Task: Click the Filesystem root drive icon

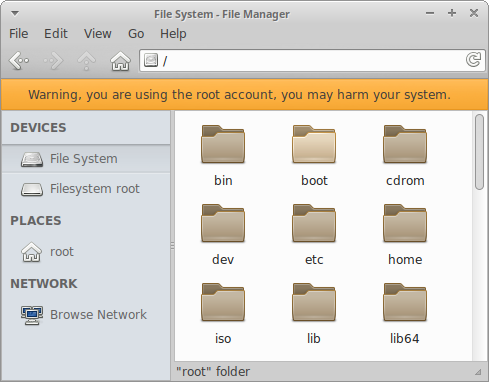Action: click(x=32, y=189)
